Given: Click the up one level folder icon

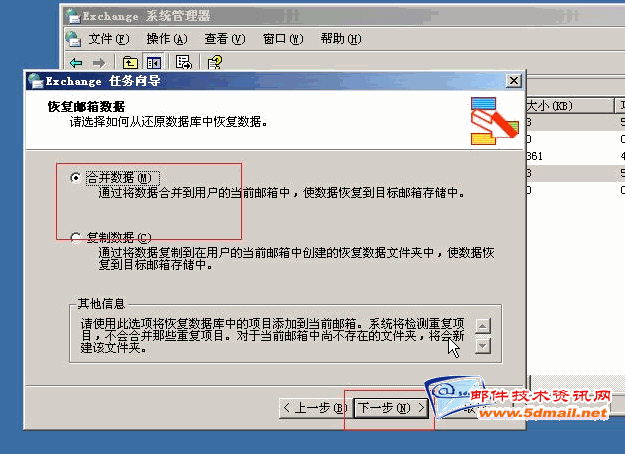Looking at the screenshot, I should (130, 63).
